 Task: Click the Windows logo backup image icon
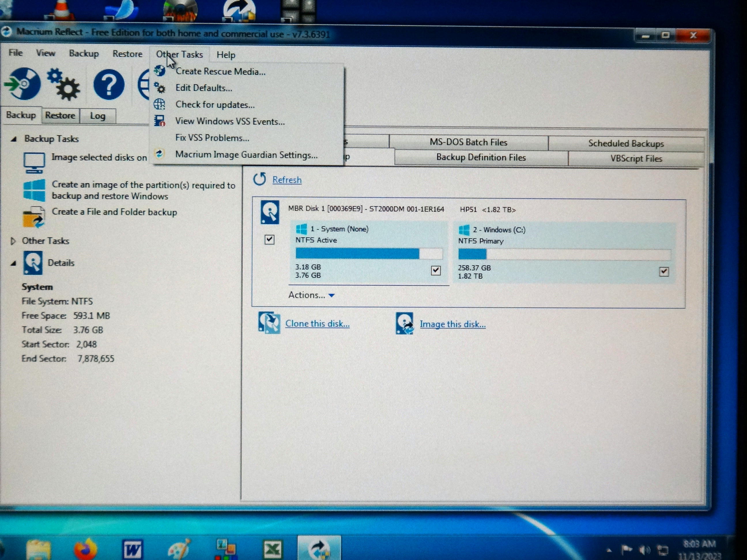(34, 190)
